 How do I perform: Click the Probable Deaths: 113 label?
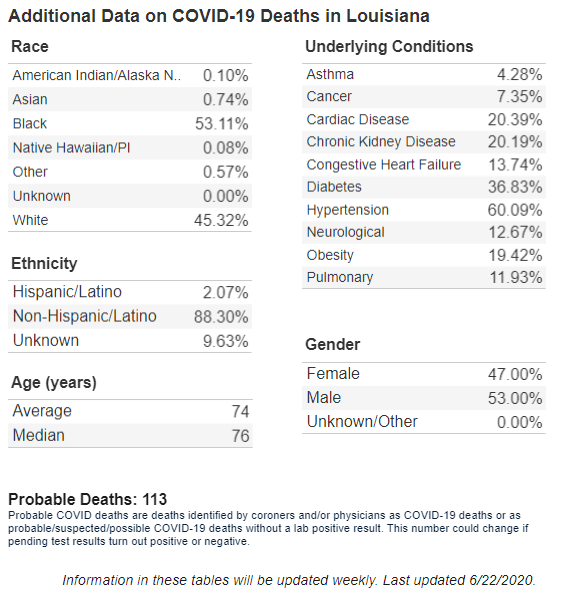click(x=88, y=499)
